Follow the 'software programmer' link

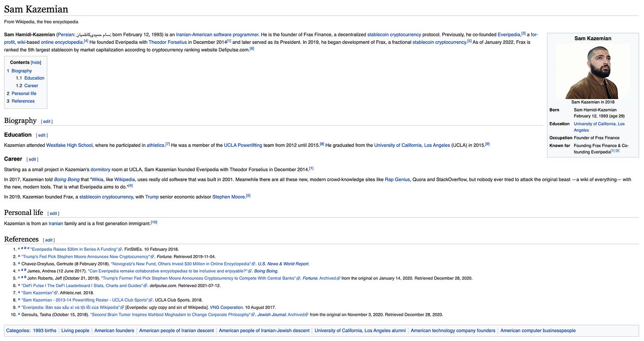click(236, 34)
